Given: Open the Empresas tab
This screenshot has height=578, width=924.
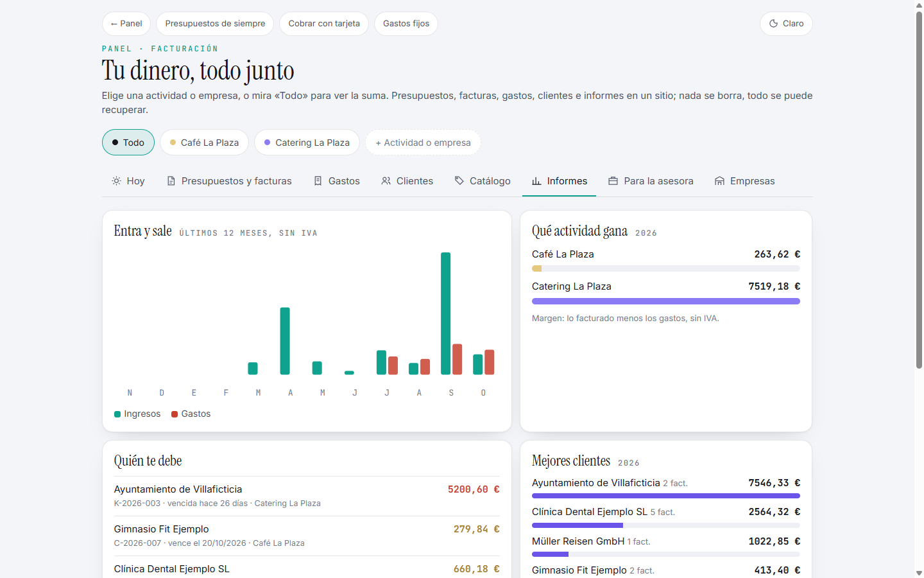Looking at the screenshot, I should point(745,181).
